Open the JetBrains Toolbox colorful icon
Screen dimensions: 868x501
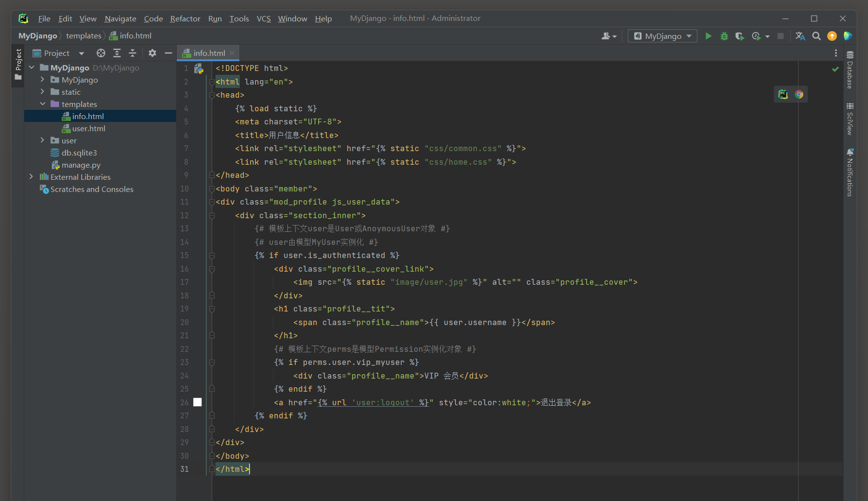[848, 36]
